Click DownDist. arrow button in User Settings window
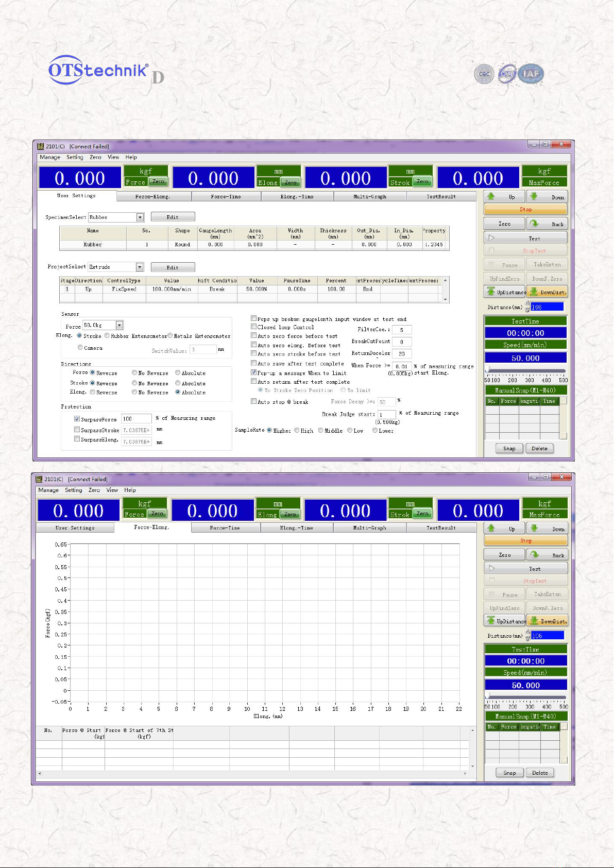 [547, 292]
